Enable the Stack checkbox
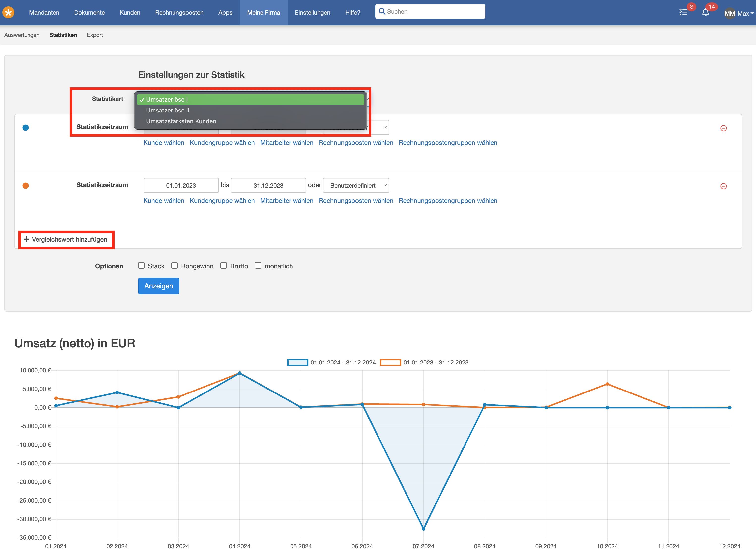The image size is (756, 560). (x=141, y=265)
